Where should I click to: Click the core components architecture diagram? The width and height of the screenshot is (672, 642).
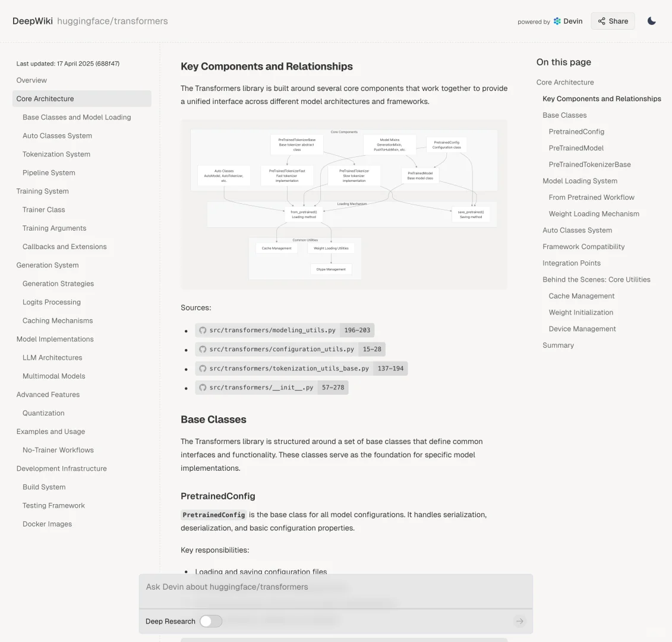343,205
